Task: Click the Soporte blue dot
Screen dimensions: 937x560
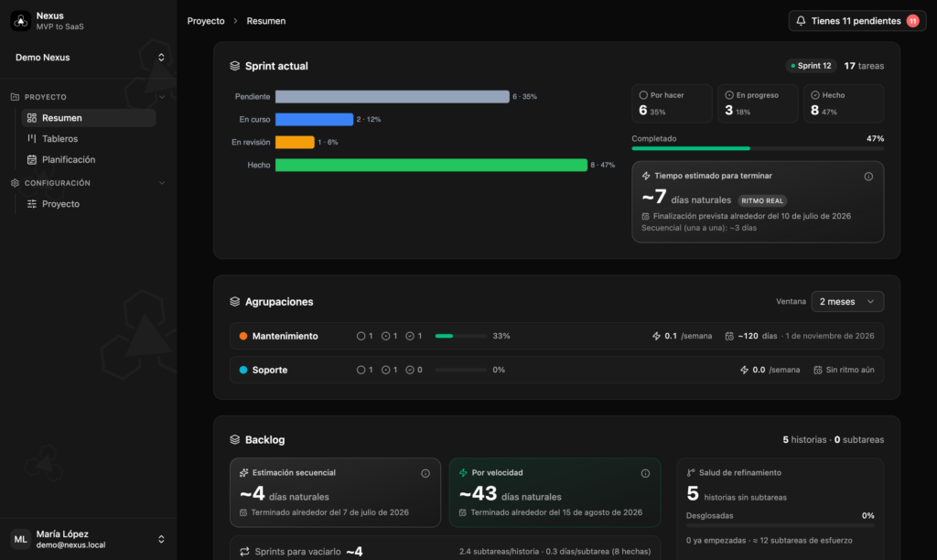Action: [243, 370]
